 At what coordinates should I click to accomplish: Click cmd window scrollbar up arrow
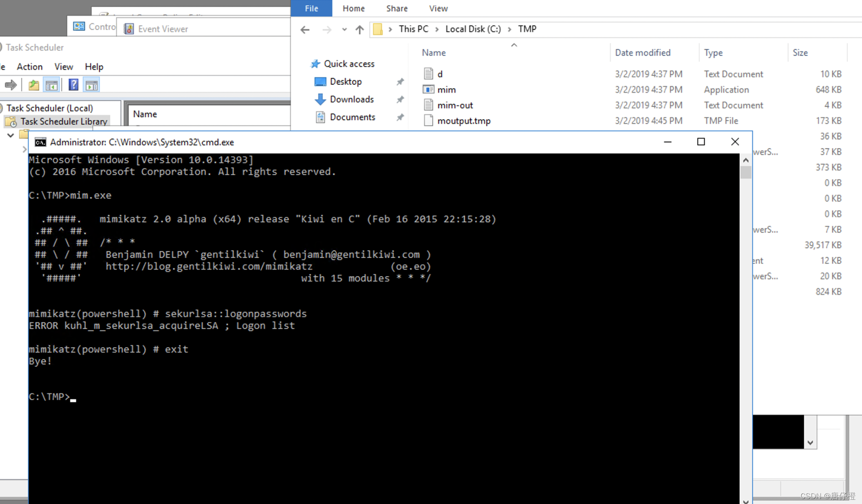coord(746,160)
